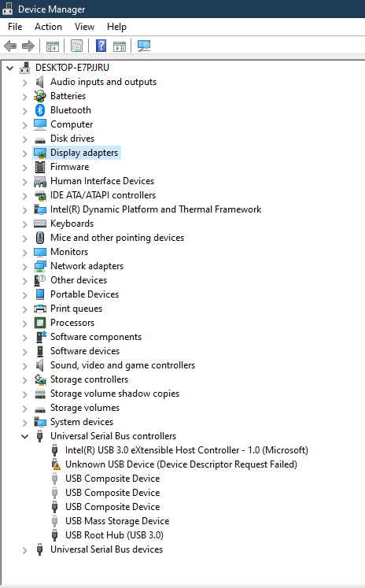Viewport: 365px width, 588px height.
Task: Select Intel(R) USB 3.0 eXtensible Host Controller
Action: (186, 450)
